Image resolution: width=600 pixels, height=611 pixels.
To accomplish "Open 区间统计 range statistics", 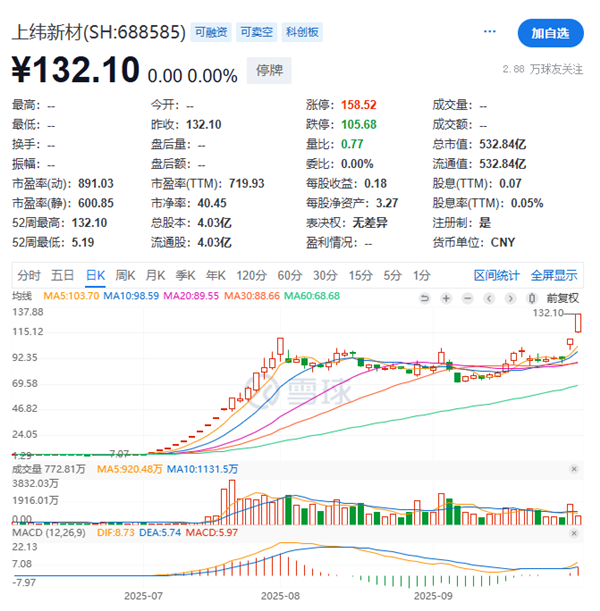I will pyautogui.click(x=497, y=275).
